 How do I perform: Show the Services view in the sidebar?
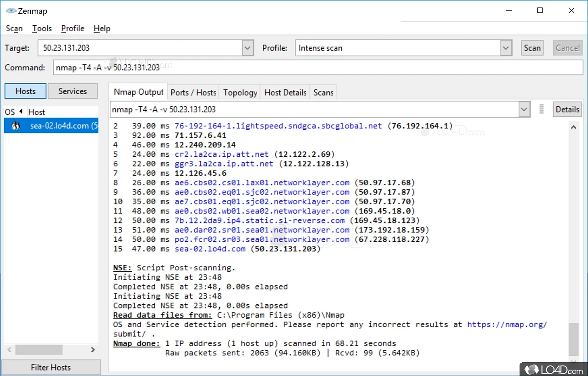(x=73, y=91)
